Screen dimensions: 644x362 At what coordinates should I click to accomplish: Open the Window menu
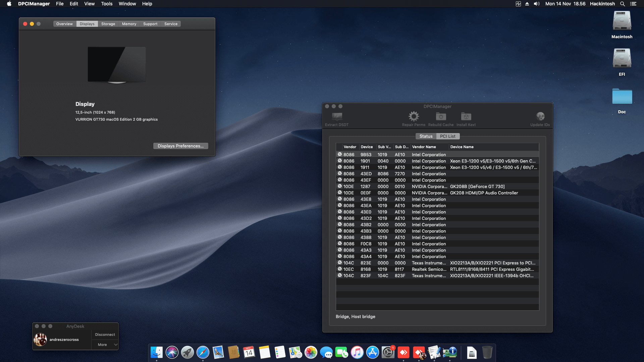click(127, 4)
